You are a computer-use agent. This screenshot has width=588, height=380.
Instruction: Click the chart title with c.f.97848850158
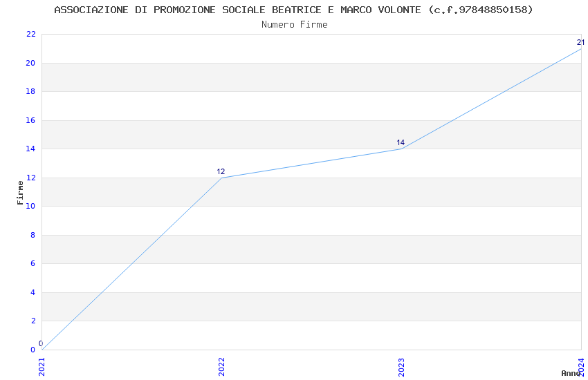(293, 10)
